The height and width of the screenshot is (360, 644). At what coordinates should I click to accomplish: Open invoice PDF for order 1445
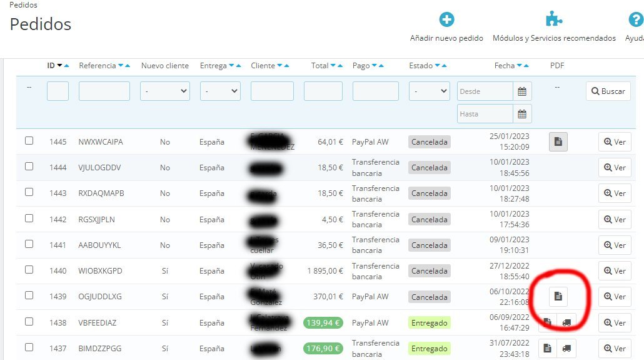pyautogui.click(x=558, y=142)
